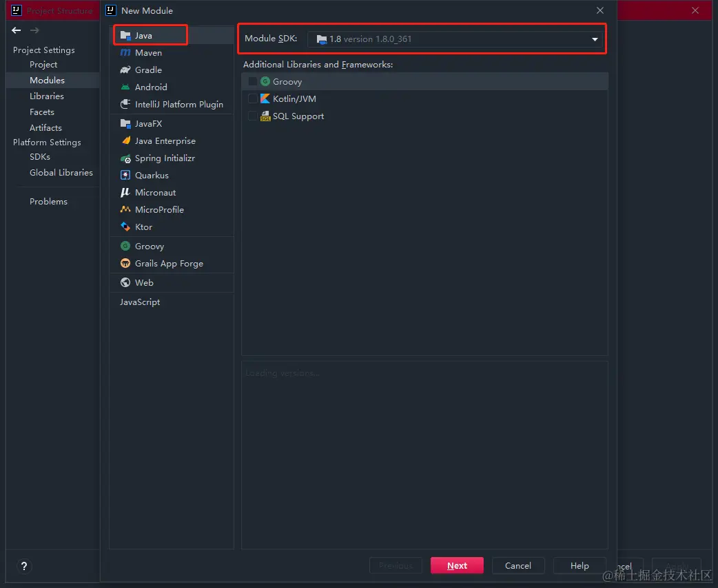Click the IntelliJ Platform Plugin icon
Viewport: 718px width, 588px height.
[x=125, y=105]
